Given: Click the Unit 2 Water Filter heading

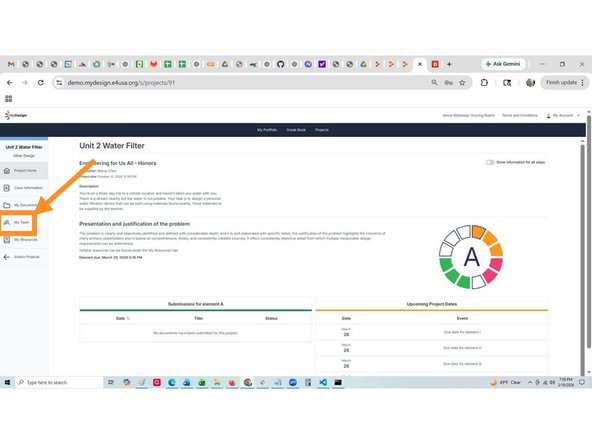Looking at the screenshot, I should pyautogui.click(x=112, y=146).
